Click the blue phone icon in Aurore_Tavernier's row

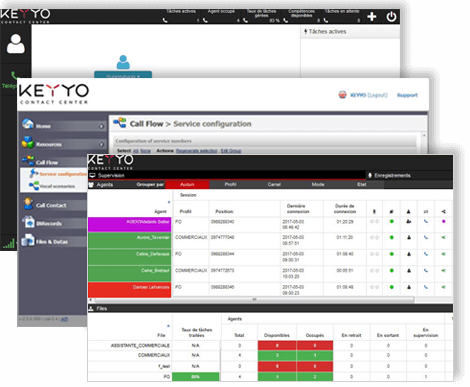coord(426,238)
